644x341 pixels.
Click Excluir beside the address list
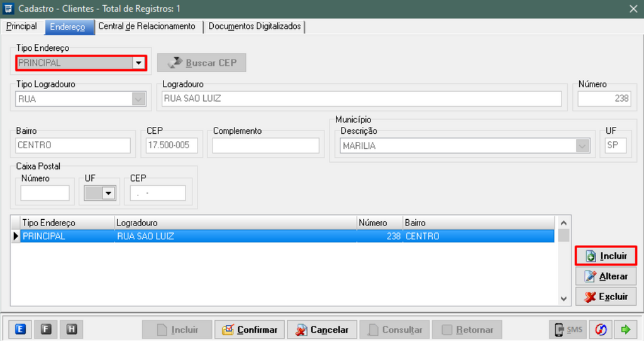(606, 296)
